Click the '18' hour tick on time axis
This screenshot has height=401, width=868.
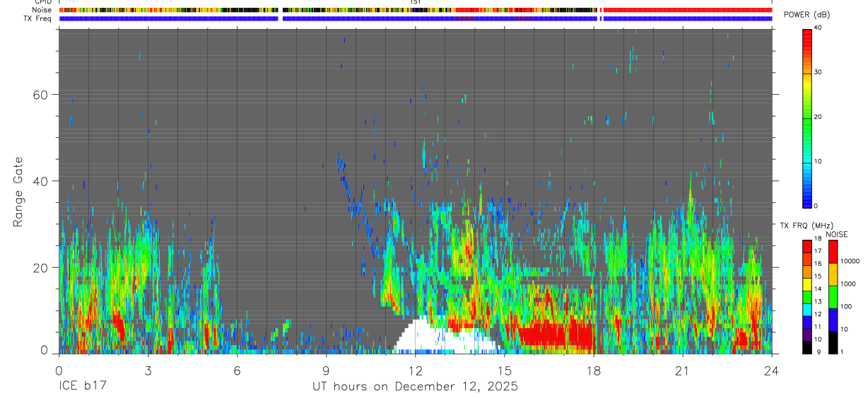593,370
